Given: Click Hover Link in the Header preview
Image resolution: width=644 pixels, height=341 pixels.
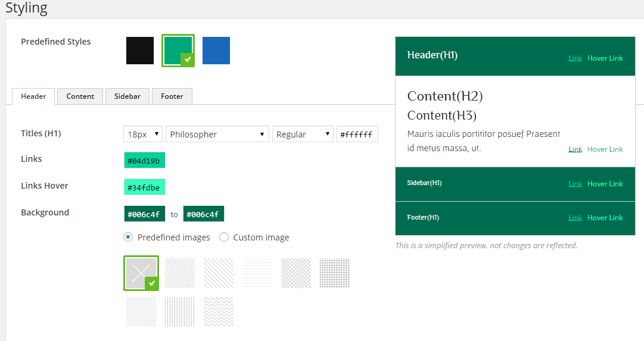Looking at the screenshot, I should [x=605, y=58].
